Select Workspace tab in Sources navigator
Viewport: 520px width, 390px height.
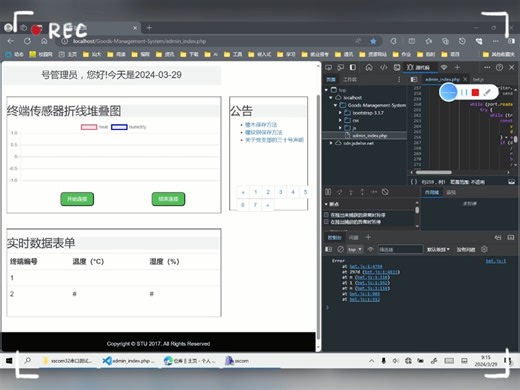pyautogui.click(x=350, y=79)
